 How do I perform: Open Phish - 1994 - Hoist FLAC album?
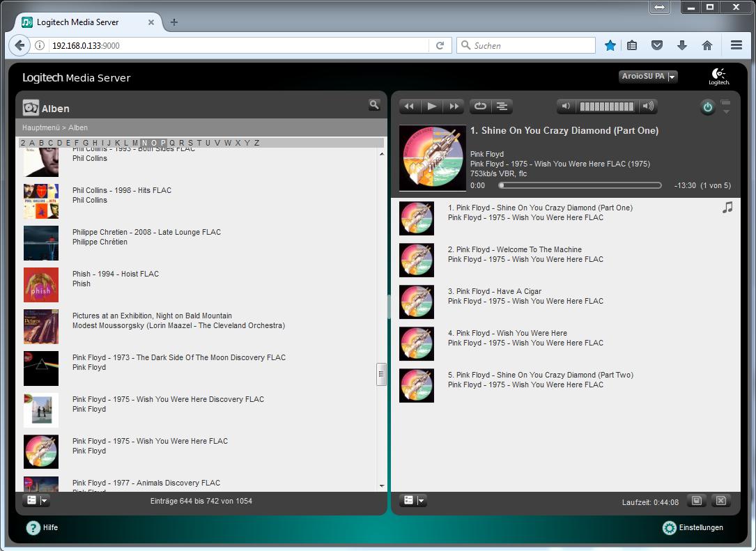[x=115, y=274]
